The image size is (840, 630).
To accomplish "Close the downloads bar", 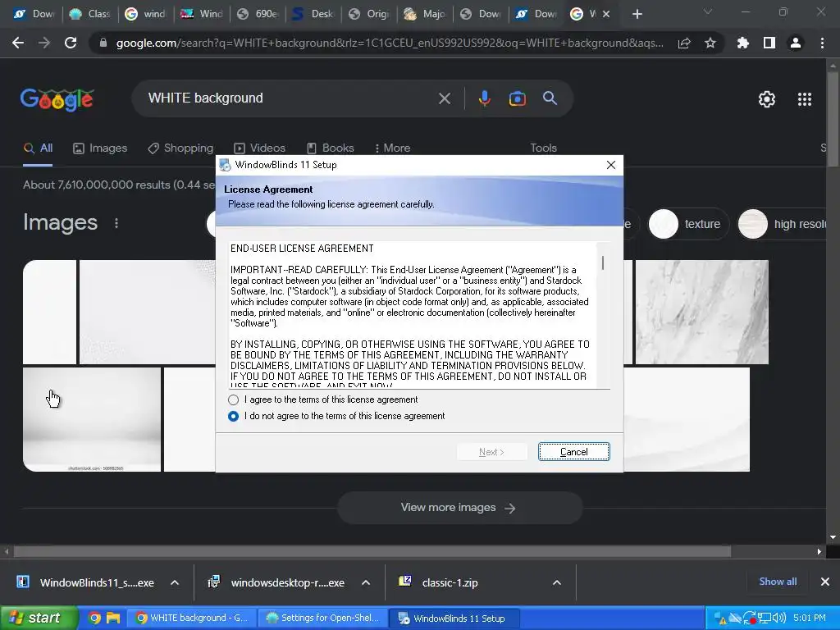I will tap(825, 582).
